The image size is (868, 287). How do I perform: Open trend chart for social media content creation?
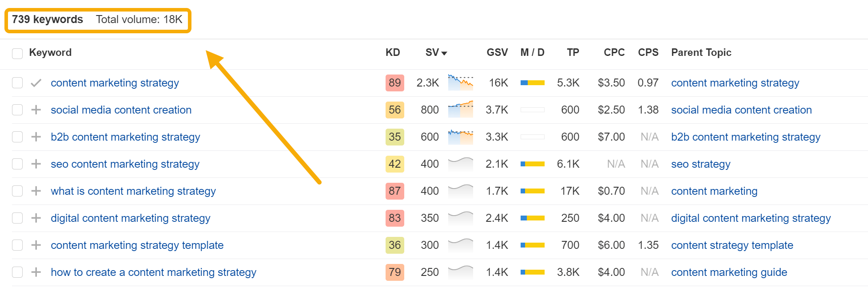coord(460,110)
